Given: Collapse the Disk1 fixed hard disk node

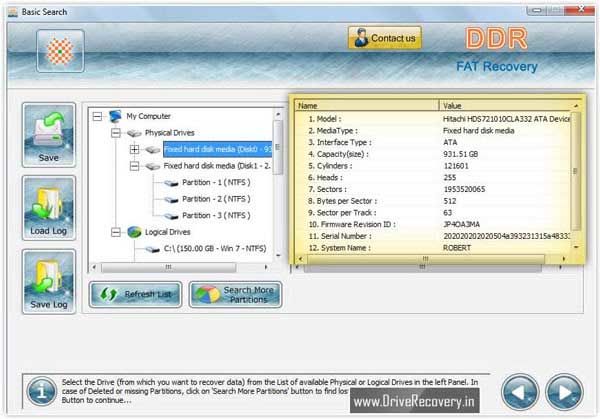Looking at the screenshot, I should pyautogui.click(x=134, y=166).
